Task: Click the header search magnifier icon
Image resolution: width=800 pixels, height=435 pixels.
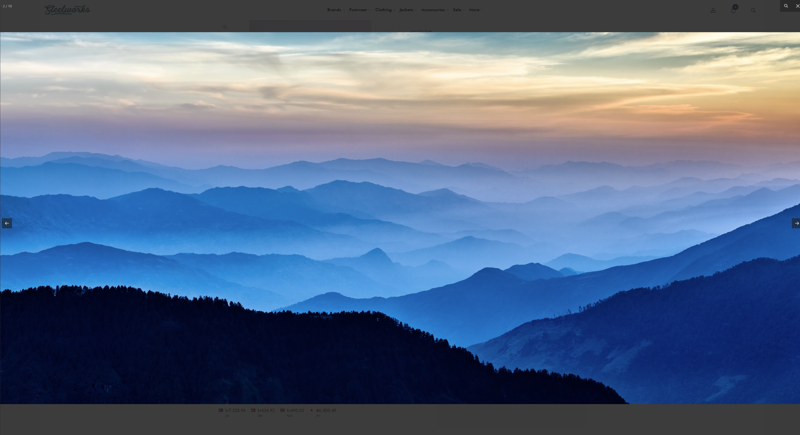Action: coord(753,10)
